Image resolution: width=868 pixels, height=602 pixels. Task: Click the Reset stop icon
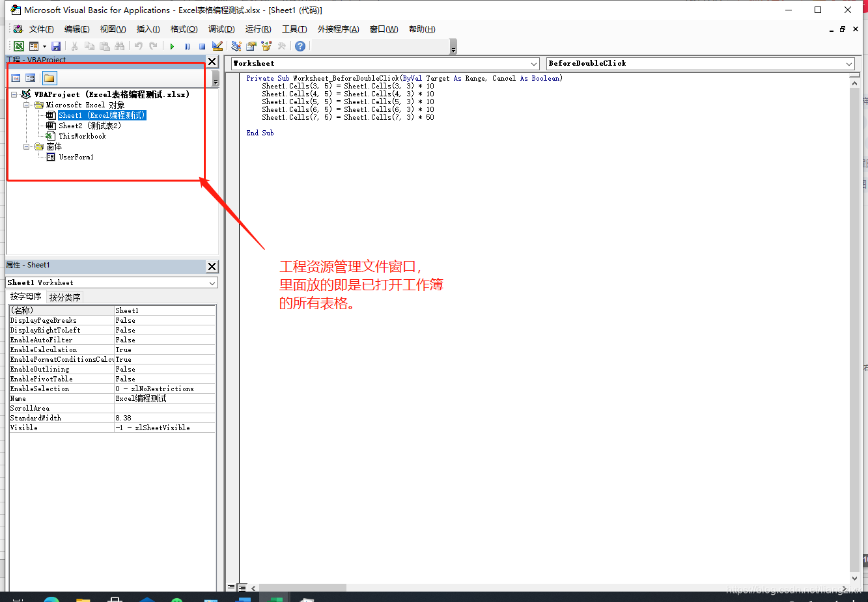[x=202, y=46]
